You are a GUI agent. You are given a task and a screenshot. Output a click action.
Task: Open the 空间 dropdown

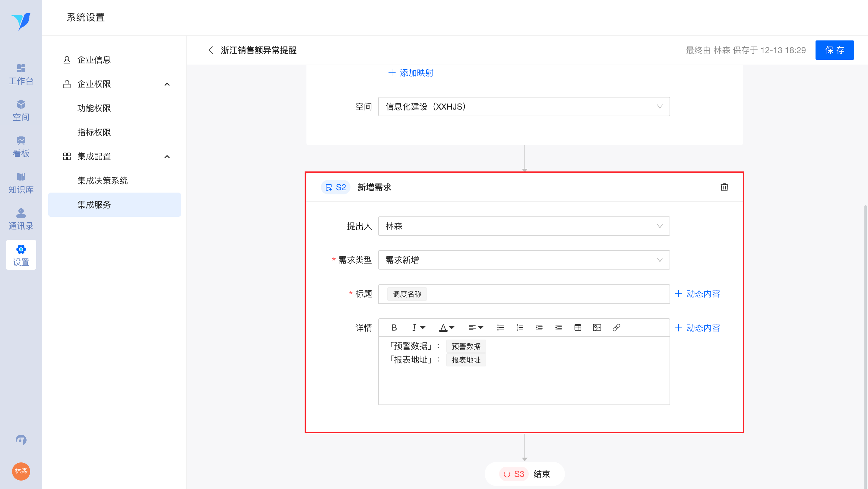(524, 107)
